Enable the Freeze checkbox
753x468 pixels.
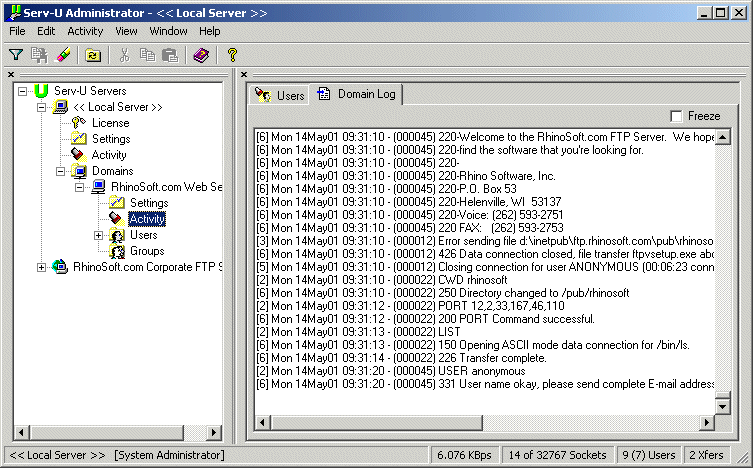pyautogui.click(x=677, y=116)
